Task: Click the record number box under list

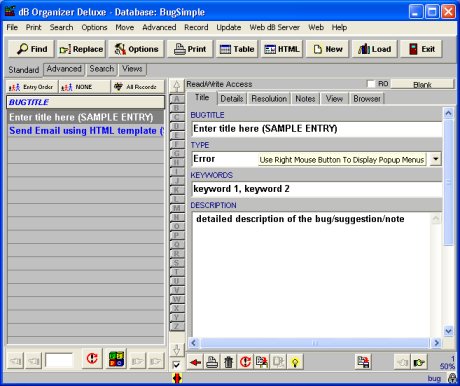Action: tap(59, 360)
